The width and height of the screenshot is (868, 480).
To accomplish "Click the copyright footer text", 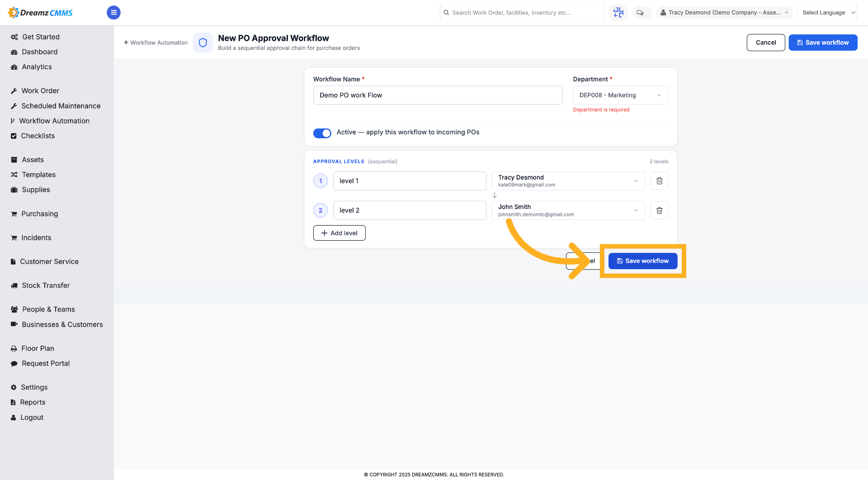I will (x=434, y=475).
